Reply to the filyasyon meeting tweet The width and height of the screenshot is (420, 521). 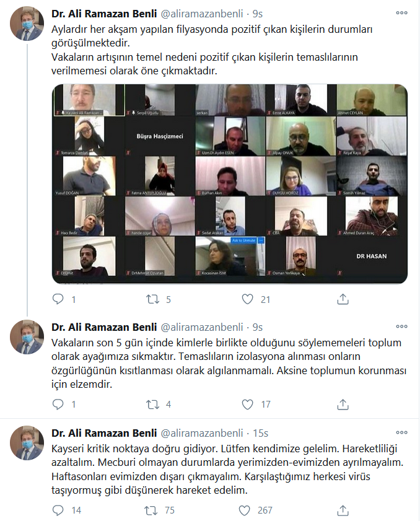(x=58, y=299)
